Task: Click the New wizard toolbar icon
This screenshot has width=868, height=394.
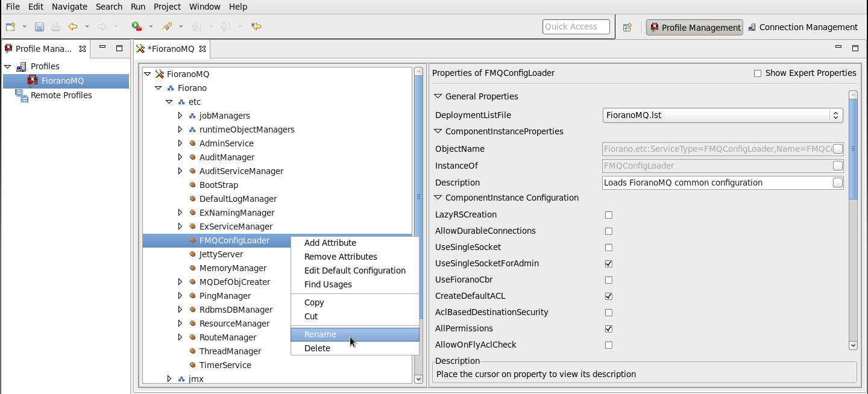Action: point(10,27)
